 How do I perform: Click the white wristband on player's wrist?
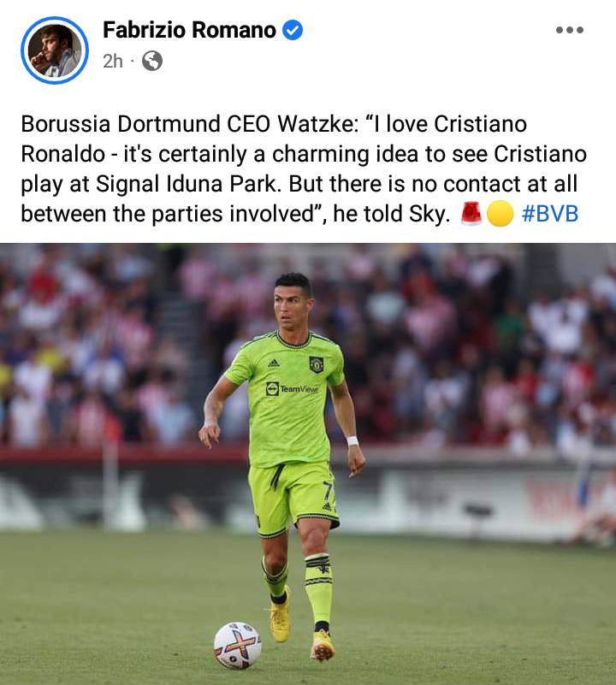[352, 440]
